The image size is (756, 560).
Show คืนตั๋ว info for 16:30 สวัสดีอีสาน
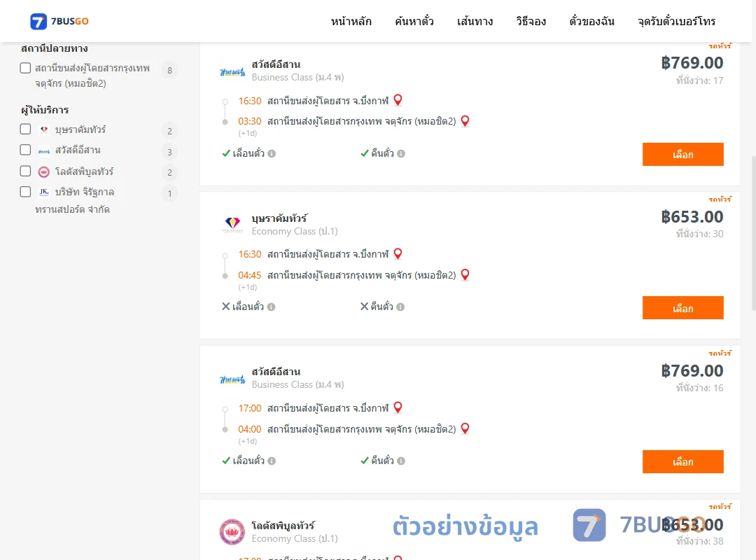pyautogui.click(x=401, y=154)
